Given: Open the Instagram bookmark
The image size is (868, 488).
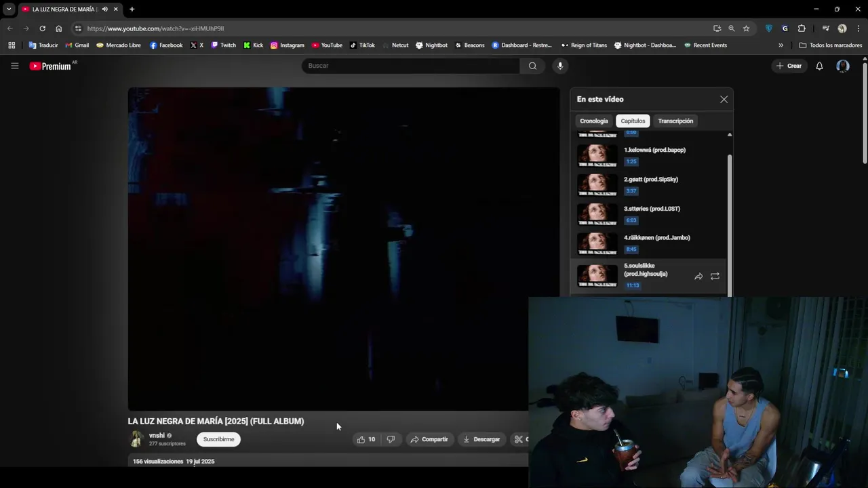Looking at the screenshot, I should [x=287, y=45].
